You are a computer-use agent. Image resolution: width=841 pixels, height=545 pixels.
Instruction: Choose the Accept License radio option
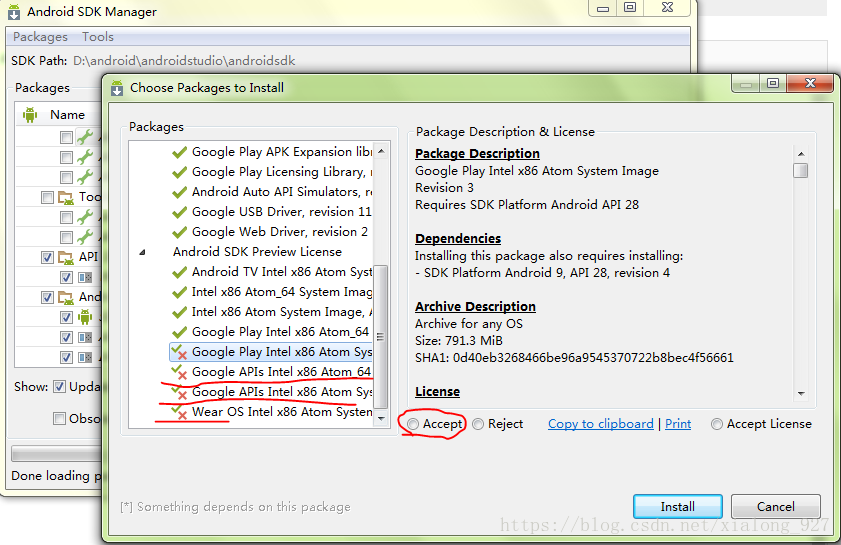tap(717, 424)
